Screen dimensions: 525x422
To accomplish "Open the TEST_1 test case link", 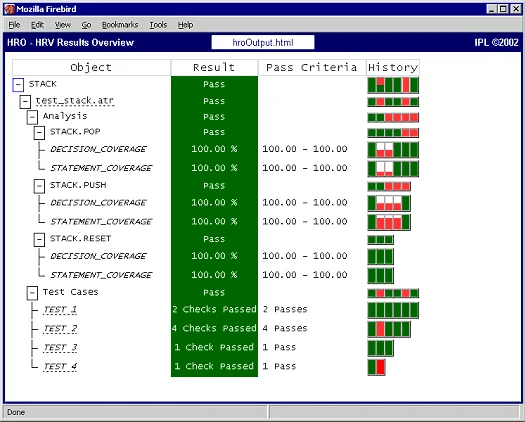I will click(x=60, y=309).
